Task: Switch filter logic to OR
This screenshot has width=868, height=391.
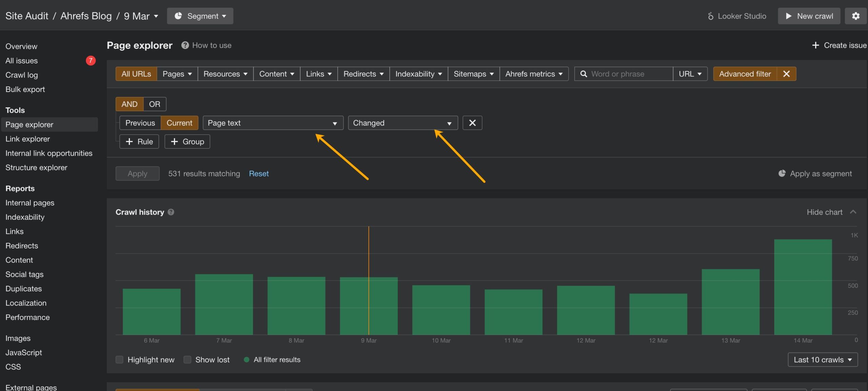Action: [155, 104]
